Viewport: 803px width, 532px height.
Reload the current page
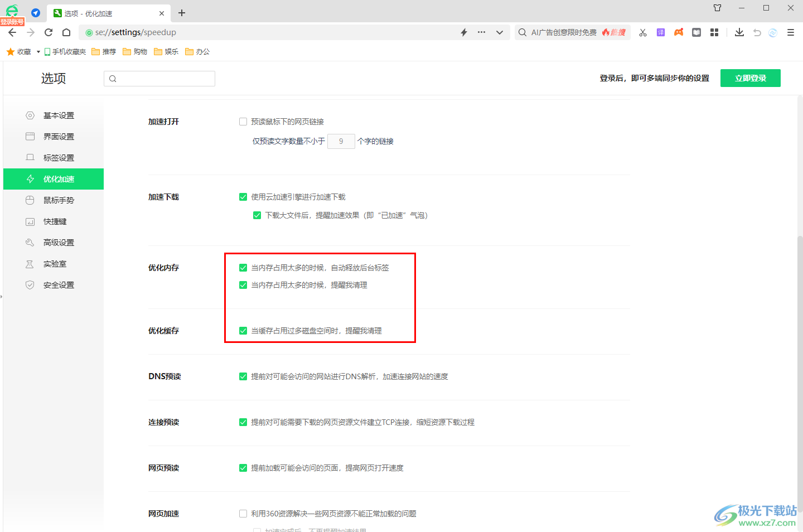tap(49, 32)
